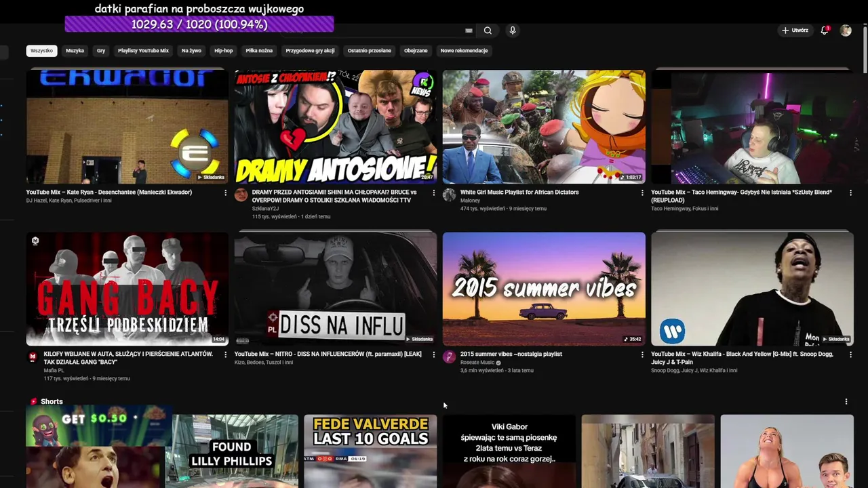Play the GANG BACY thumbnail

[127, 289]
